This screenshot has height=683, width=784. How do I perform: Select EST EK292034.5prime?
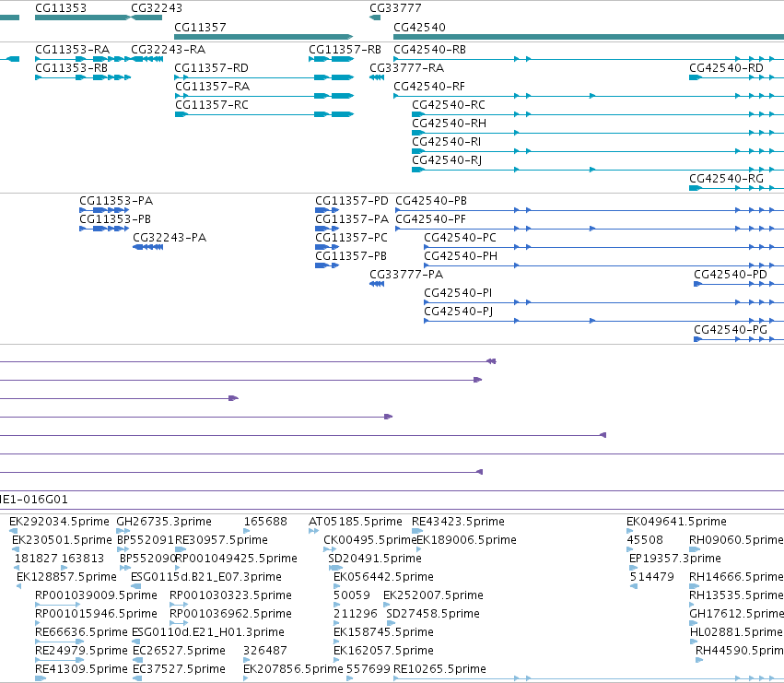tap(59, 522)
